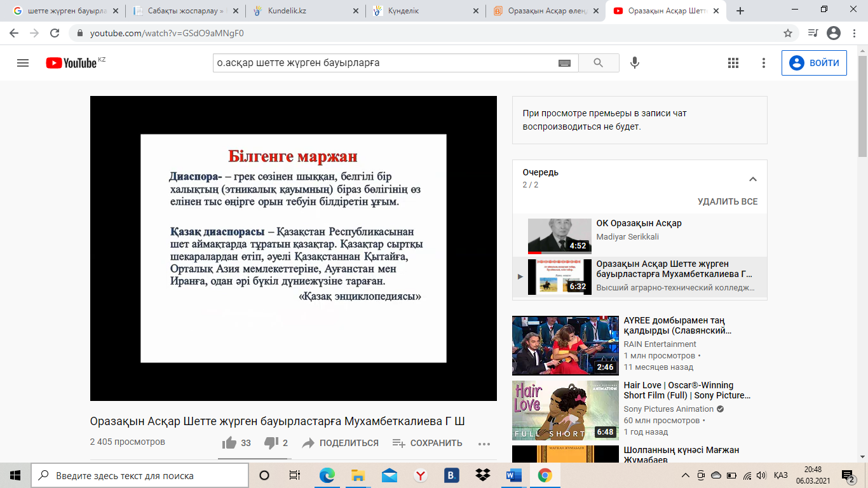
Task: Like the video with thumbs up
Action: coord(229,443)
